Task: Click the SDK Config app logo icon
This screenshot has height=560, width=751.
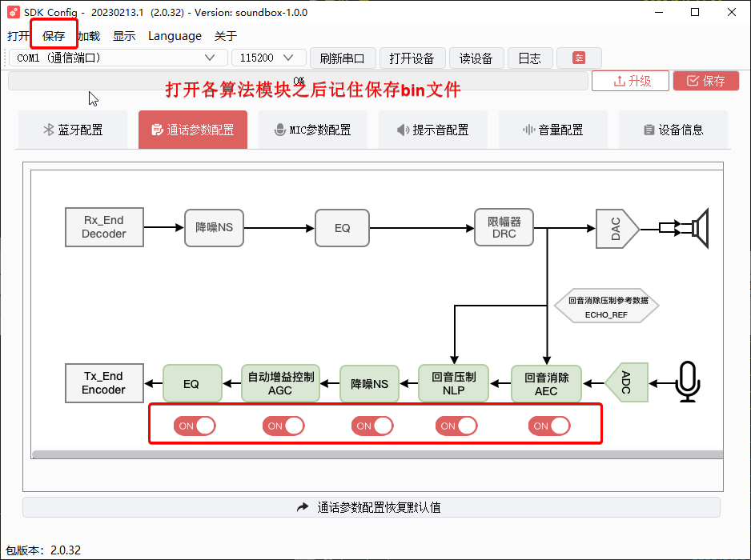Action: tap(14, 12)
